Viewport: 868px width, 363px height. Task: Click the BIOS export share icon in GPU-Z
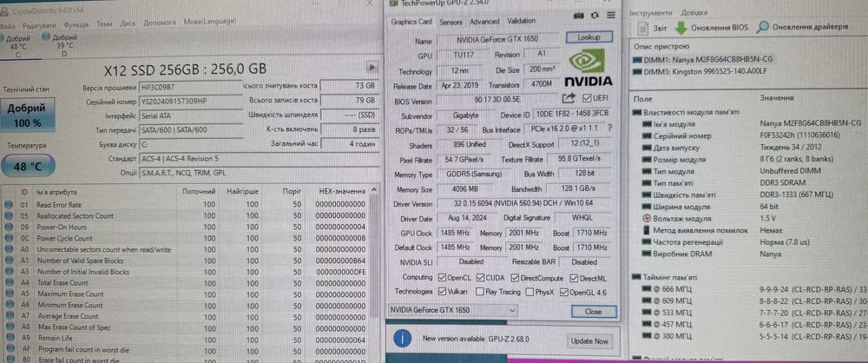tap(569, 98)
